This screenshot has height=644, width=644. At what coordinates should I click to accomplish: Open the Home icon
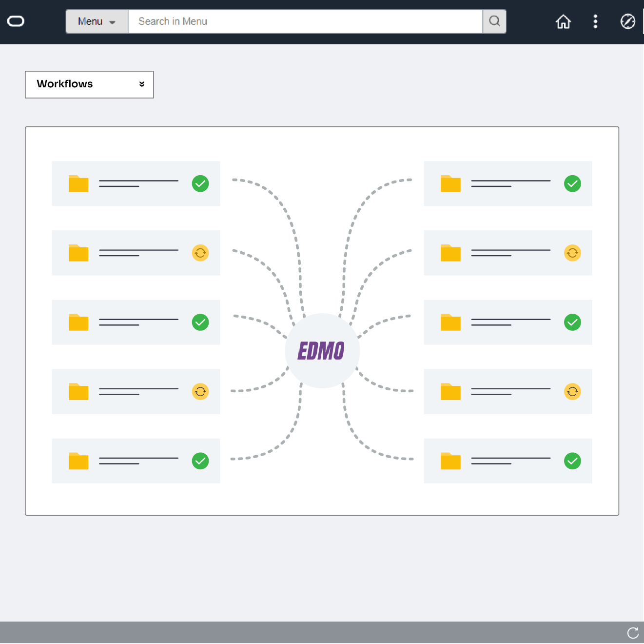coord(563,21)
